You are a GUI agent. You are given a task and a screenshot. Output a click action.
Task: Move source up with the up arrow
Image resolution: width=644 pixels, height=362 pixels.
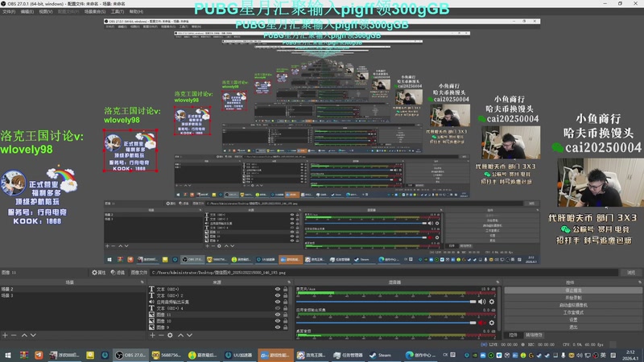tap(180, 335)
